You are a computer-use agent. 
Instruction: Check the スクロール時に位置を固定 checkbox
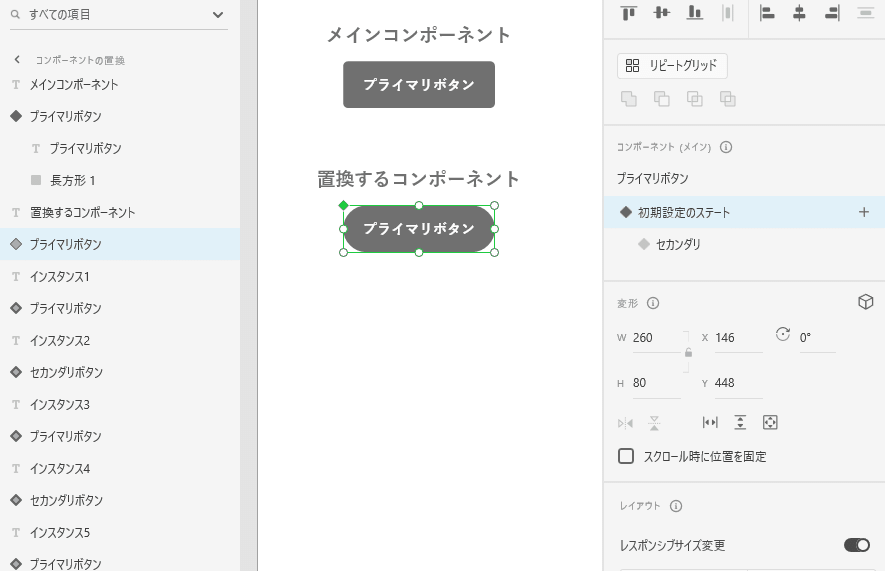pyautogui.click(x=626, y=456)
